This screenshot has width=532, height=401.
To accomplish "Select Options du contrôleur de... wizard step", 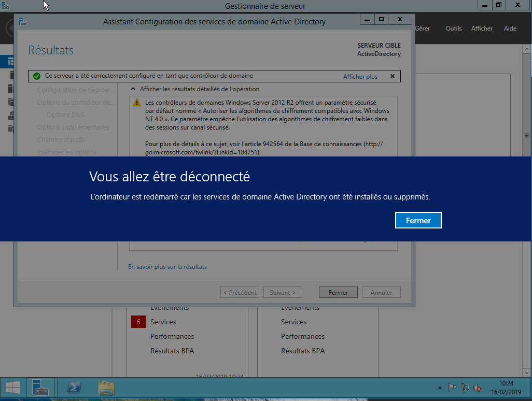I will [x=76, y=103].
